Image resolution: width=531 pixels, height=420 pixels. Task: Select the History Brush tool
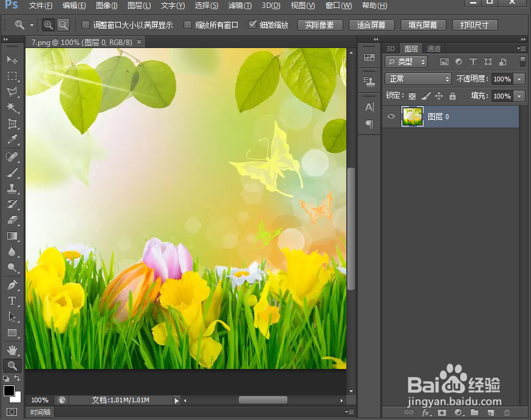click(x=12, y=204)
